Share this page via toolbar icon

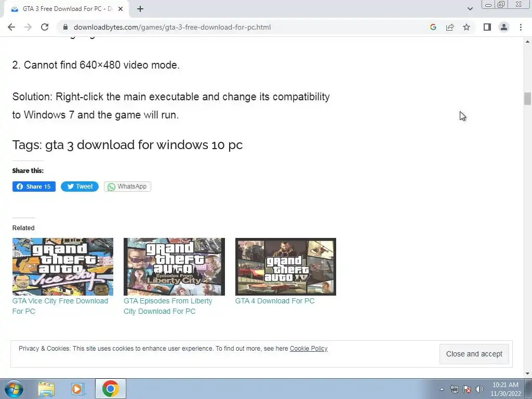pyautogui.click(x=450, y=27)
